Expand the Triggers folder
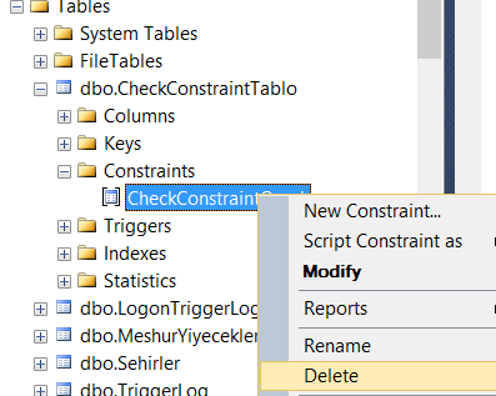This screenshot has width=496, height=396. click(x=64, y=227)
